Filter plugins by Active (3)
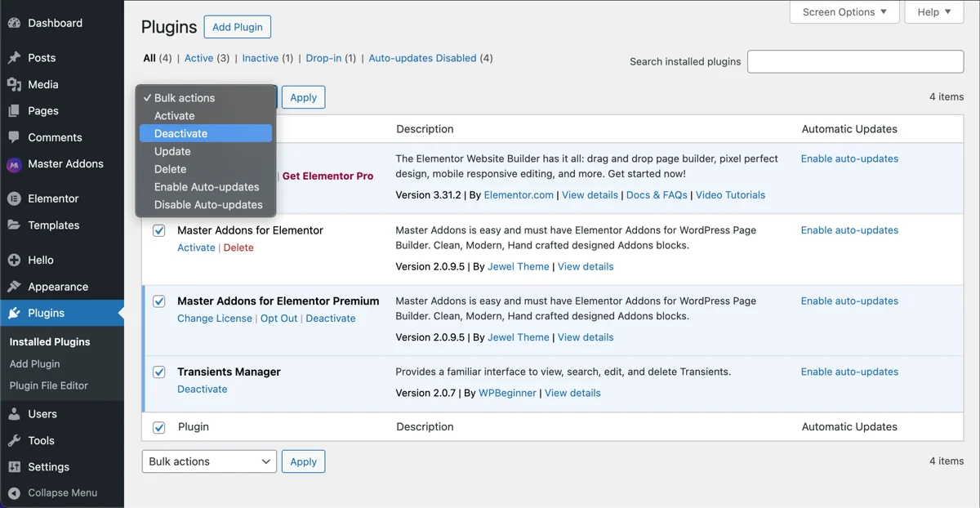 tap(207, 58)
